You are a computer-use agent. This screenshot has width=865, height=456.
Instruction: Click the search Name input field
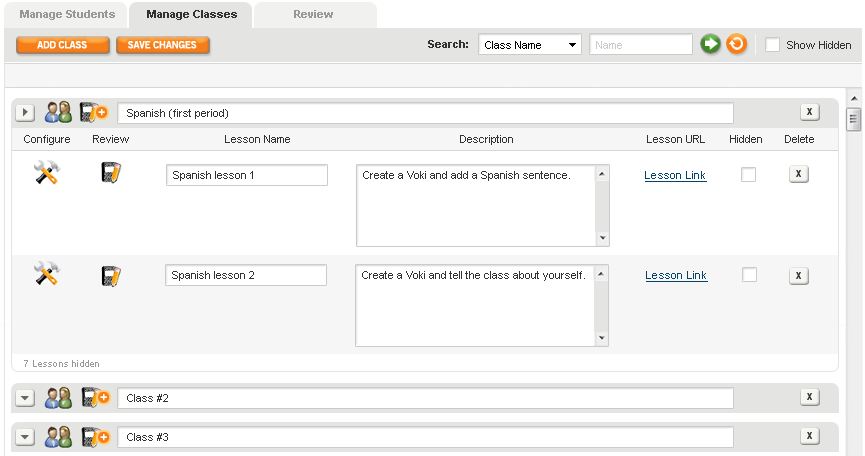[640, 45]
